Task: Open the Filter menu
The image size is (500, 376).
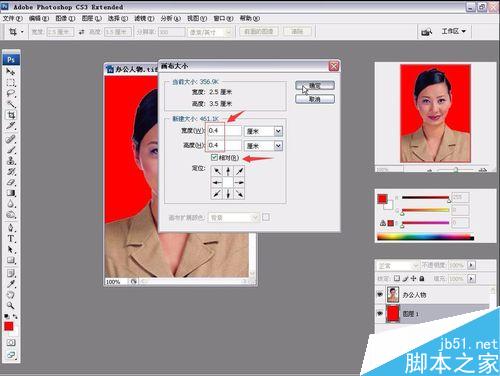Action: pos(144,18)
